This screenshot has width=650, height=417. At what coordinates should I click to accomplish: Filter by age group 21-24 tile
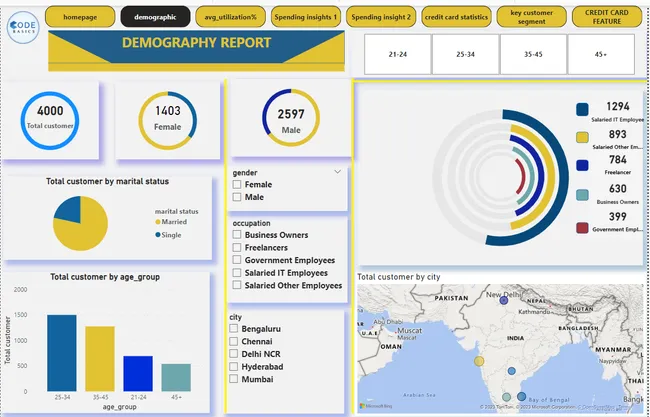coord(398,54)
